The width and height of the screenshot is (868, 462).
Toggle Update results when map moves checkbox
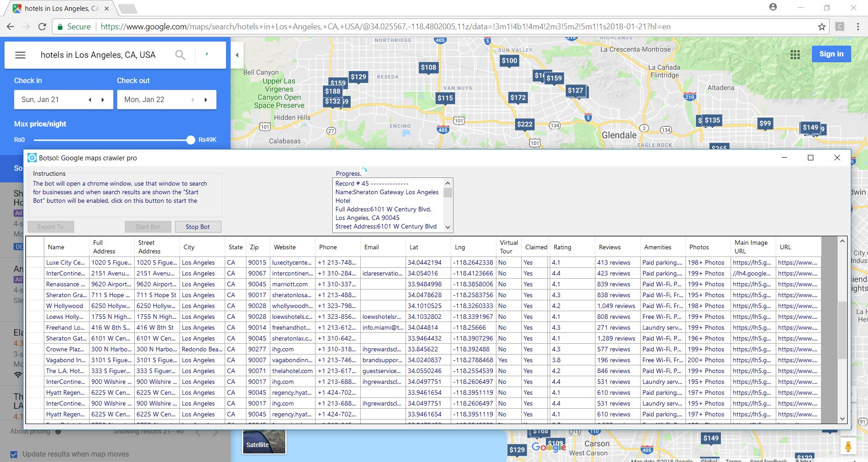(x=14, y=454)
